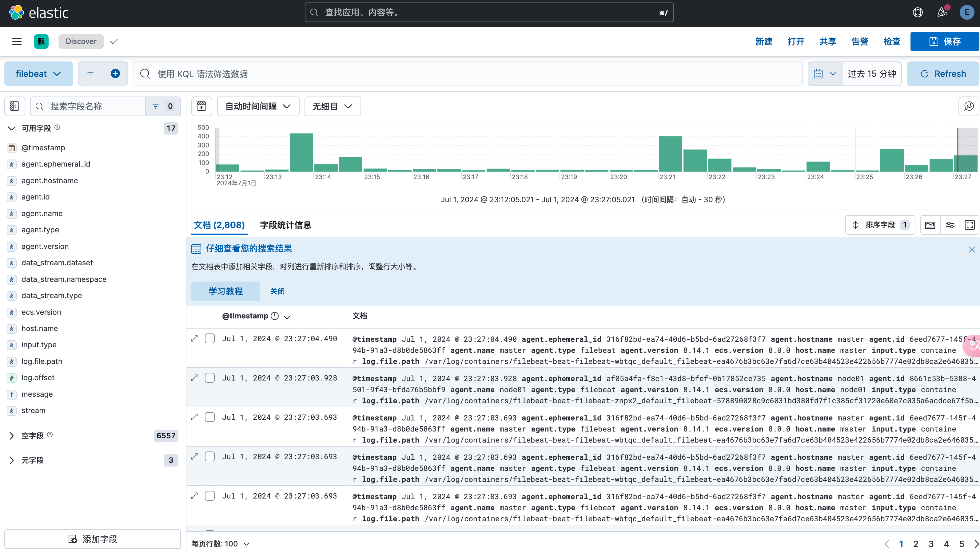The width and height of the screenshot is (980, 552).
Task: Open the user avatar E menu
Action: [x=967, y=13]
